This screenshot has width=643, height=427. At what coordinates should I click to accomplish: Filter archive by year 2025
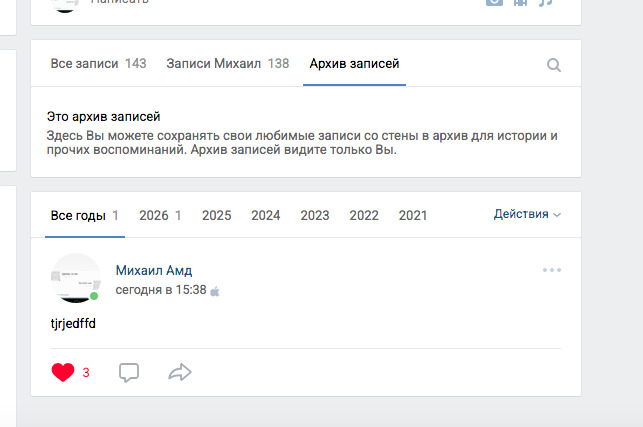[x=217, y=215]
